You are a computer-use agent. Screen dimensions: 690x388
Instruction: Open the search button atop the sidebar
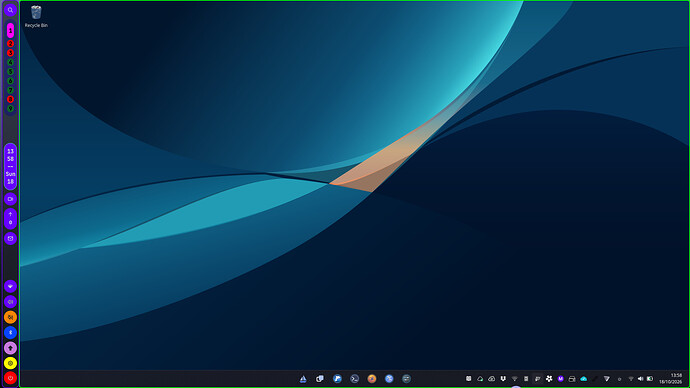coord(10,10)
